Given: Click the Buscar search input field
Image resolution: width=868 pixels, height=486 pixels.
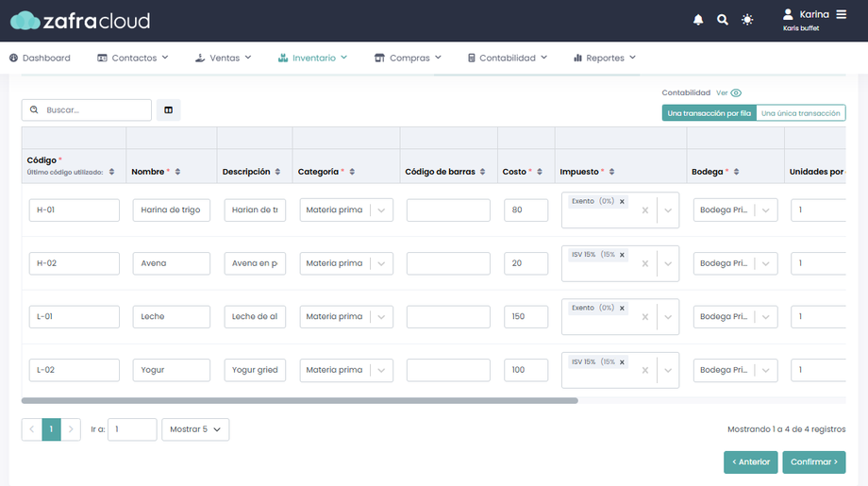Looking at the screenshot, I should point(94,110).
